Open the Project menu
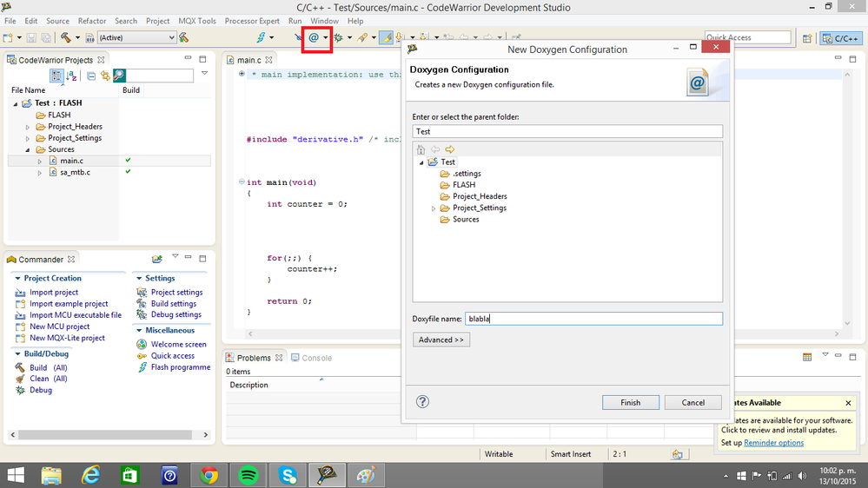This screenshot has width=868, height=488. (158, 21)
